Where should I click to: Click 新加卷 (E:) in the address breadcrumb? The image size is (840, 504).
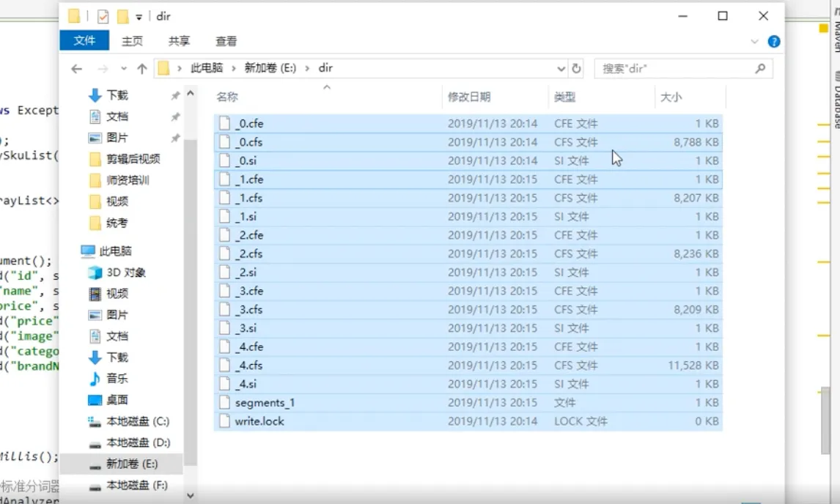point(270,68)
